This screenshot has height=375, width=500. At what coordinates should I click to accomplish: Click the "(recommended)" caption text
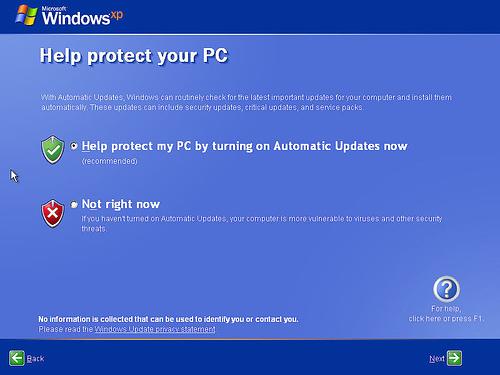point(109,161)
